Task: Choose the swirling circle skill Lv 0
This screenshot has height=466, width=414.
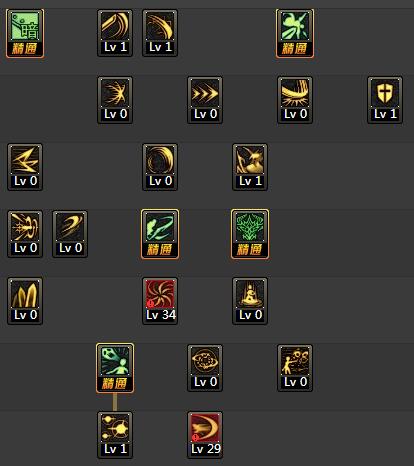Action: pos(160,167)
